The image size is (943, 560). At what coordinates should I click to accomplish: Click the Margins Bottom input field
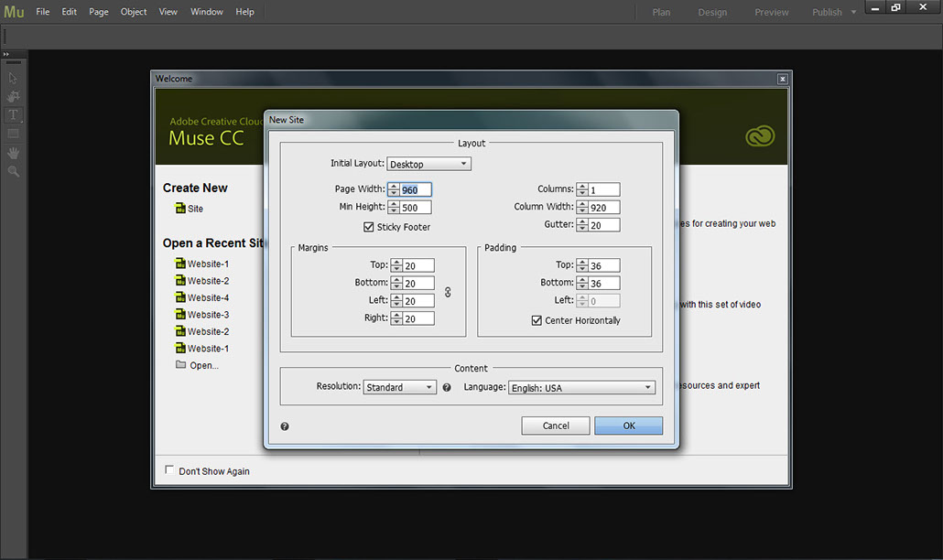[x=418, y=283]
